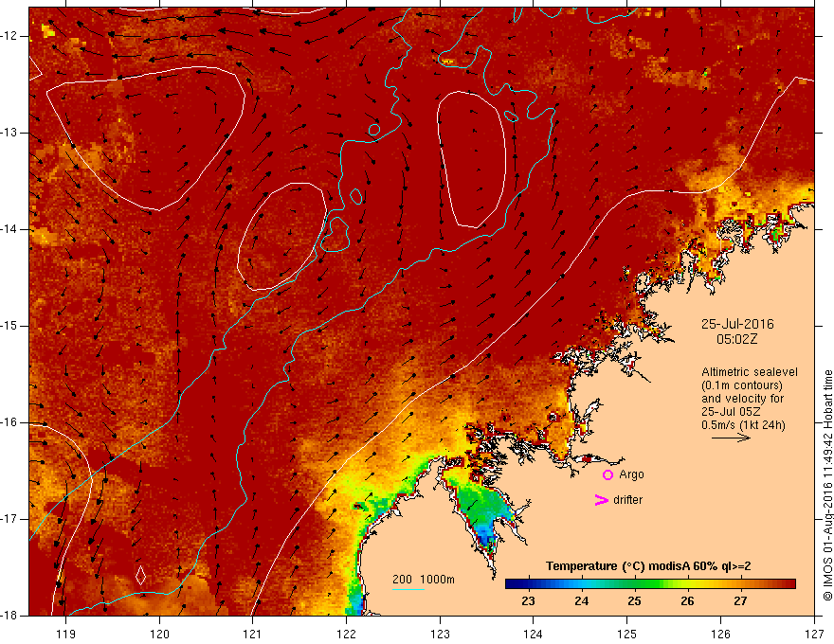The width and height of the screenshot is (834, 644).
Task: Click the '25-Jul 05Z' text line
Action: 731,412
